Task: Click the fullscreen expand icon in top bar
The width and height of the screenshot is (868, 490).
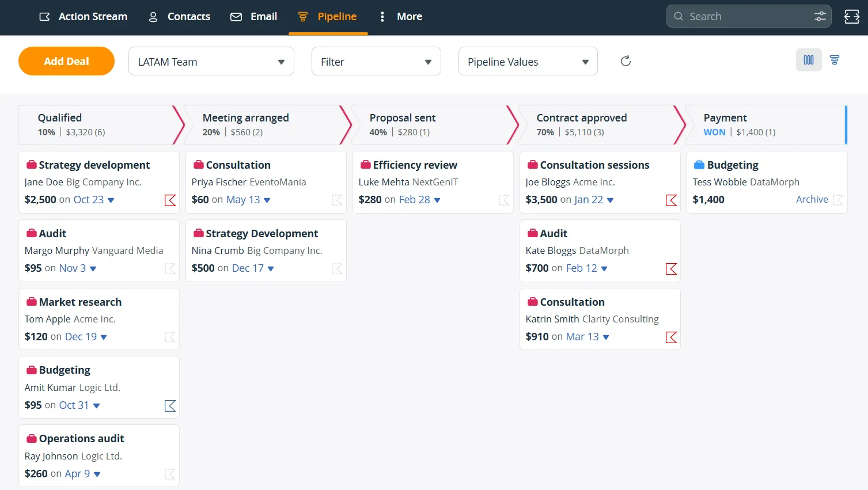Action: click(x=852, y=16)
